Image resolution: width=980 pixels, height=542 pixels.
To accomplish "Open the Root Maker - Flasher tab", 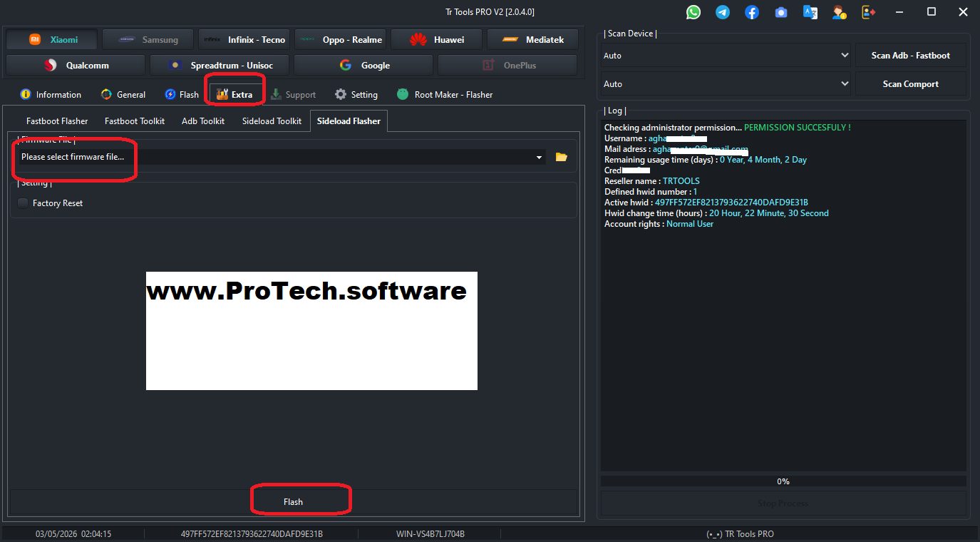I will 445,94.
